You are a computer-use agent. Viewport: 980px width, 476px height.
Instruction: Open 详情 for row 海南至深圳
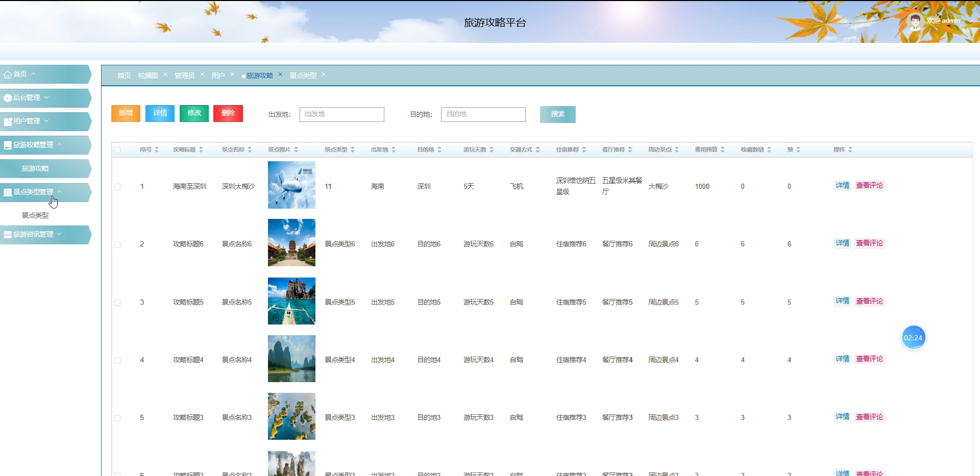[842, 186]
